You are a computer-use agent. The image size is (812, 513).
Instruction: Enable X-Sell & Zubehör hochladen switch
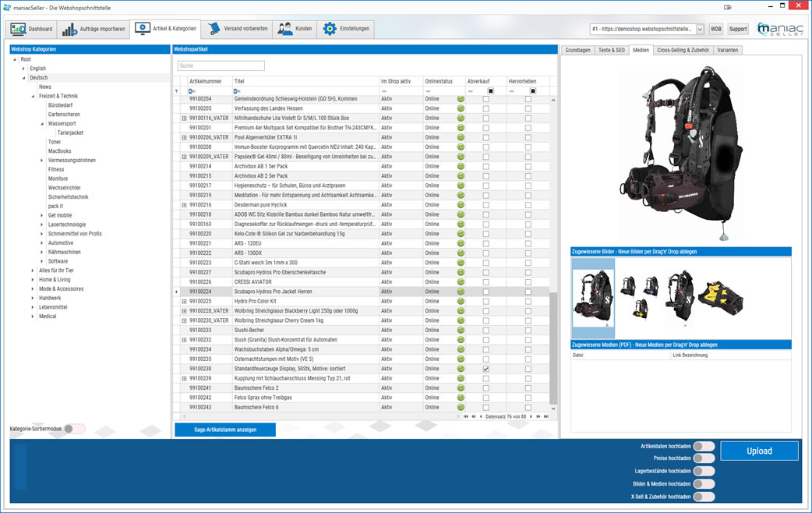point(704,497)
